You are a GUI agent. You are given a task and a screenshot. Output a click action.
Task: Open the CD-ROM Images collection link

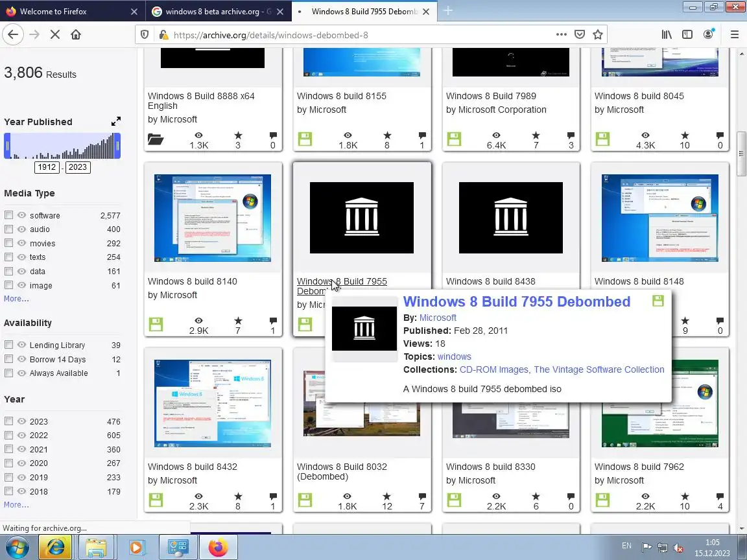point(494,369)
